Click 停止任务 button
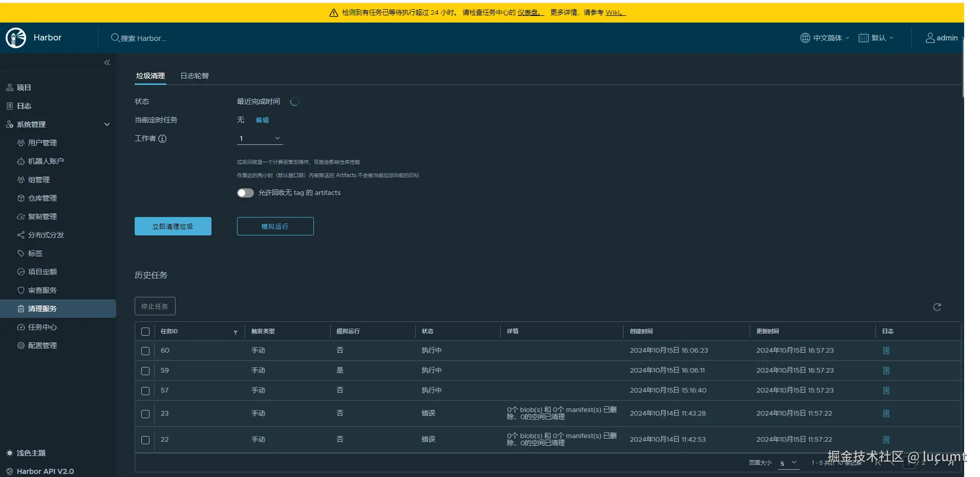This screenshot has height=477, width=980. [155, 306]
